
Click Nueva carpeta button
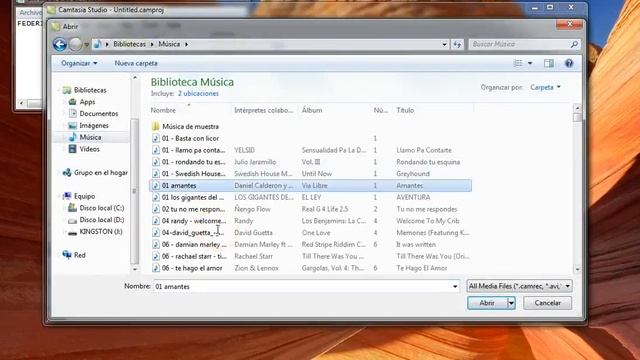(x=136, y=63)
